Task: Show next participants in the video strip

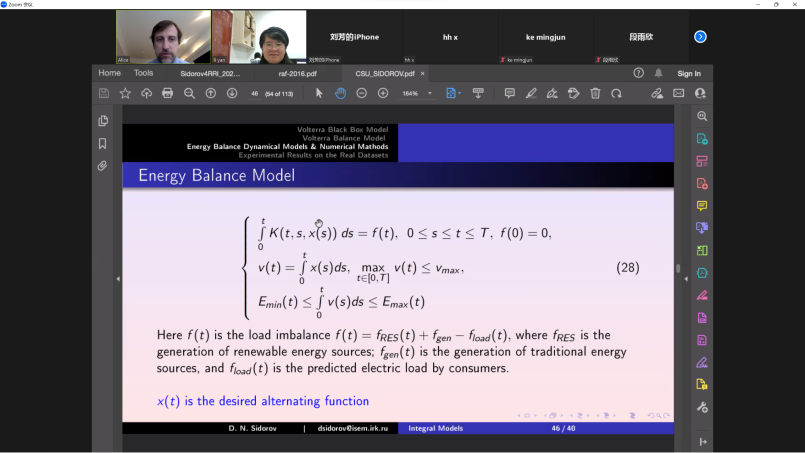Action: coord(700,37)
